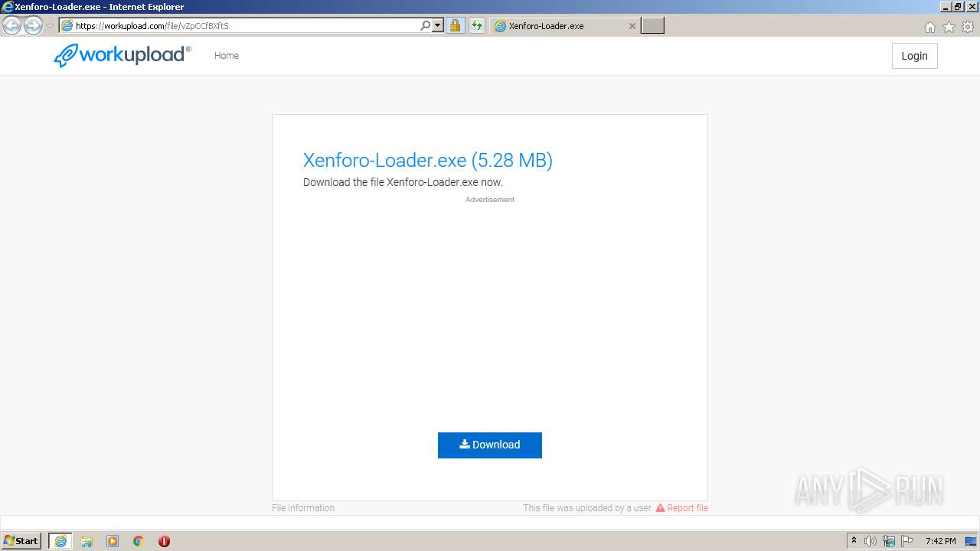Launch Chrome from the taskbar
This screenshot has height=551, width=980.
(x=139, y=541)
